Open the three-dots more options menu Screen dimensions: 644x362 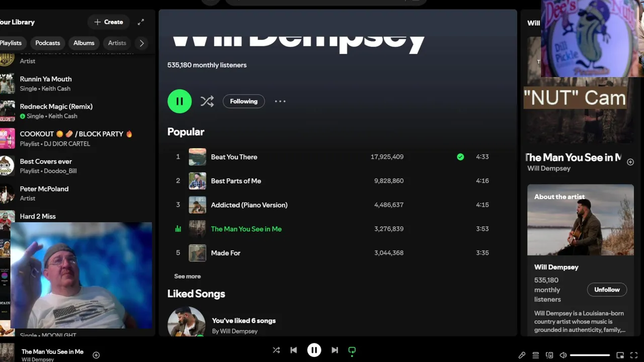[x=280, y=101]
